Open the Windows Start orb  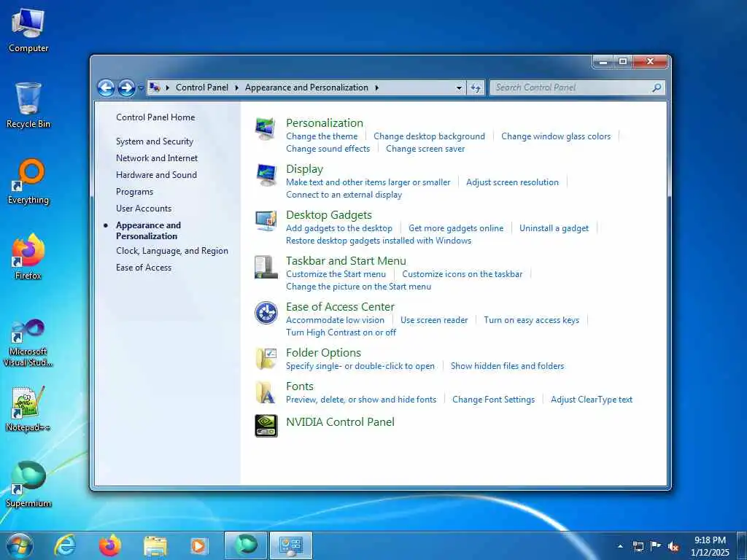[x=20, y=545]
